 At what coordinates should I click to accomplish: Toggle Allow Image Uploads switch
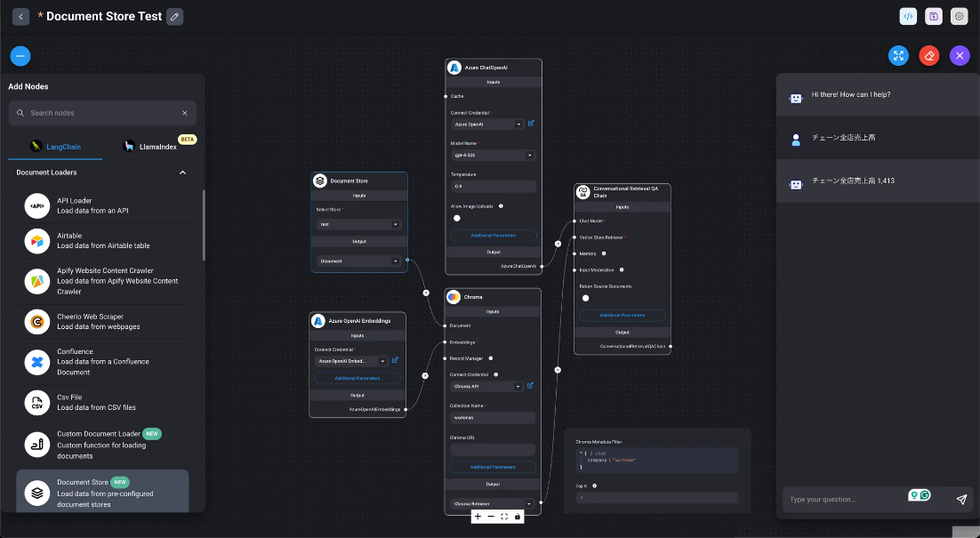(458, 218)
